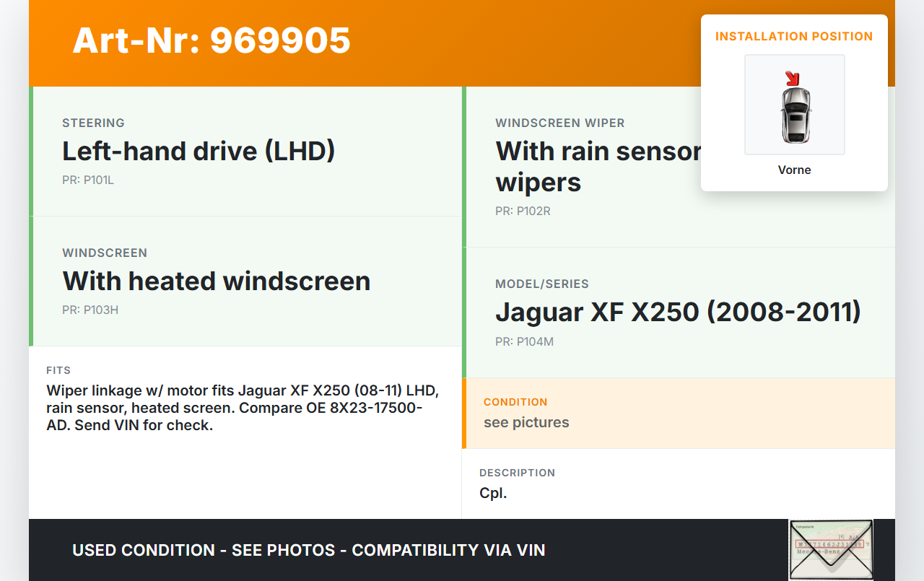The width and height of the screenshot is (924, 581).
Task: Click the Vorne label under the car
Action: tap(794, 170)
